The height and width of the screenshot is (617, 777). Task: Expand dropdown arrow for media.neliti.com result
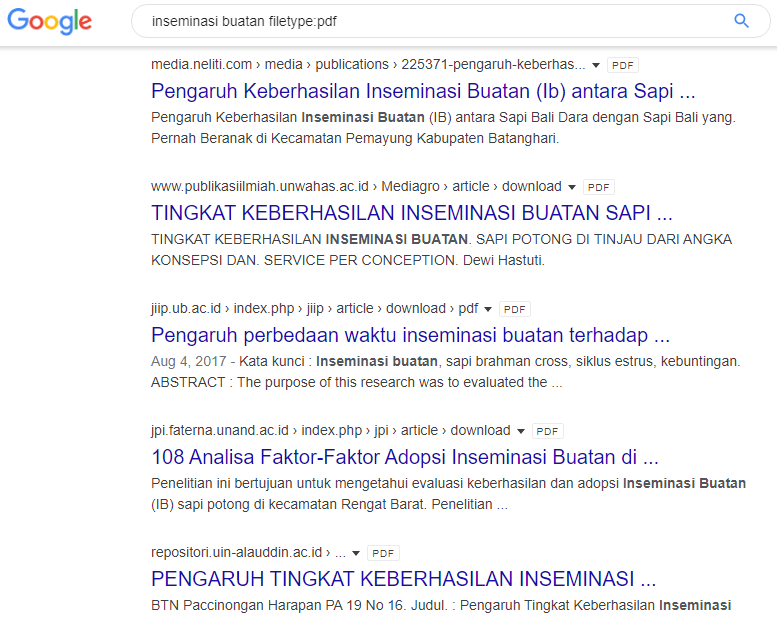(x=597, y=65)
